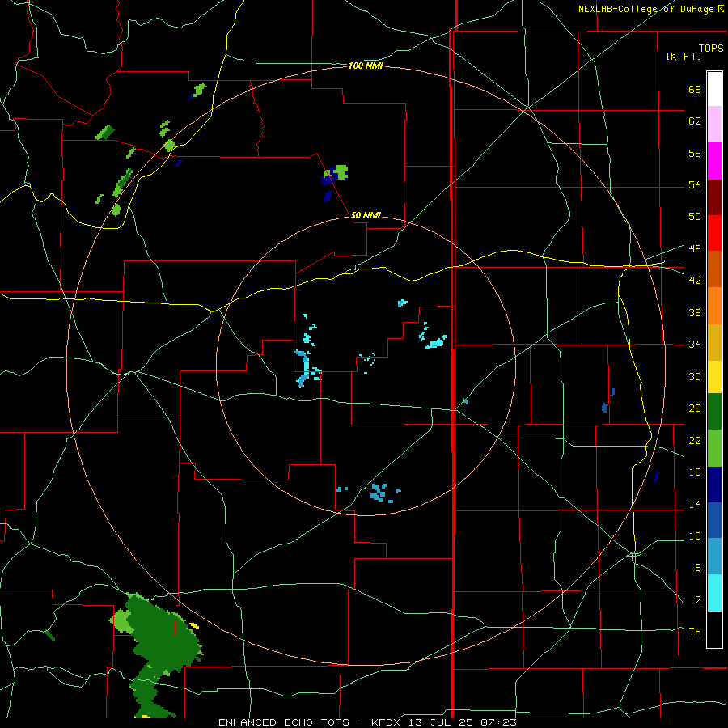Click the legend value 2
728x728 pixels.
pos(697,600)
